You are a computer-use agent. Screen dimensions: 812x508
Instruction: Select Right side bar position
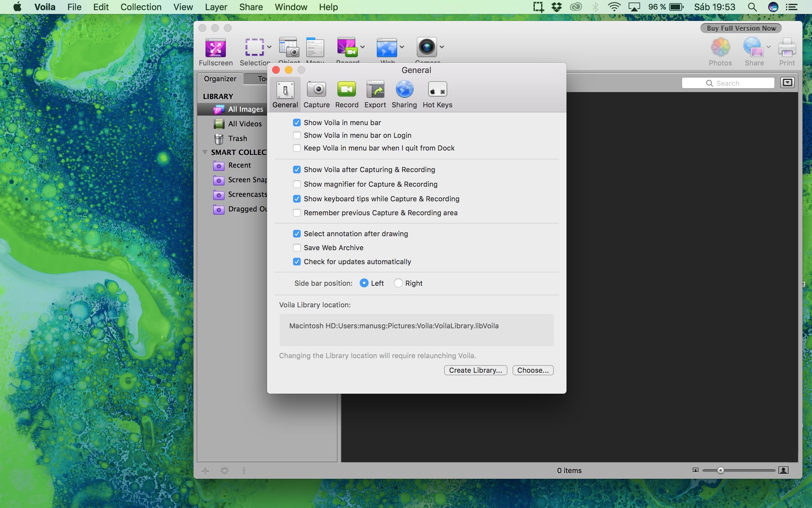pyautogui.click(x=398, y=283)
